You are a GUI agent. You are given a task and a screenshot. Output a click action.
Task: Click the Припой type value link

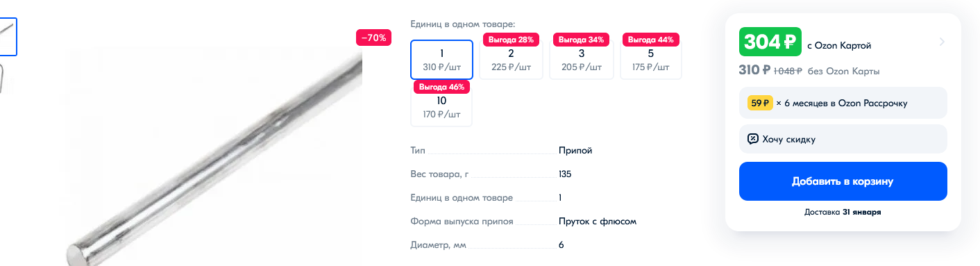coord(575,151)
